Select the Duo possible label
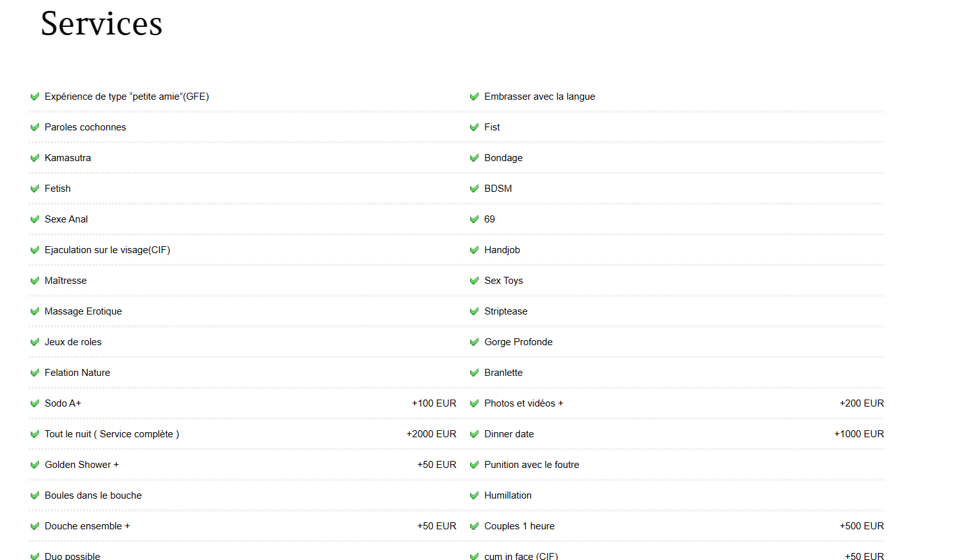The width and height of the screenshot is (953, 560). tap(72, 556)
